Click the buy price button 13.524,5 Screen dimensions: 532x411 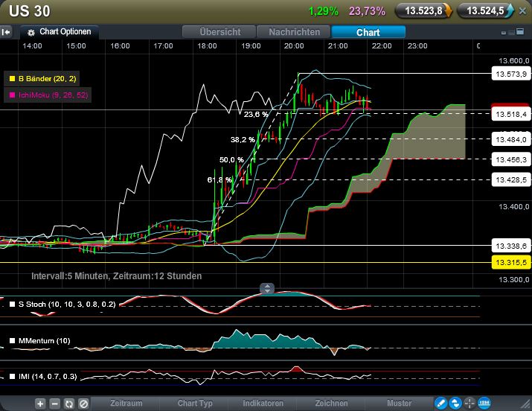click(x=486, y=11)
